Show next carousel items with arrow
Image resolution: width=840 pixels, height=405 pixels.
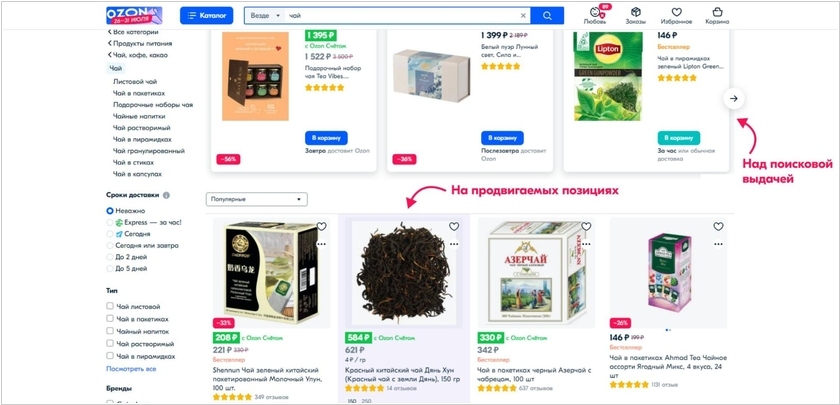tap(733, 99)
